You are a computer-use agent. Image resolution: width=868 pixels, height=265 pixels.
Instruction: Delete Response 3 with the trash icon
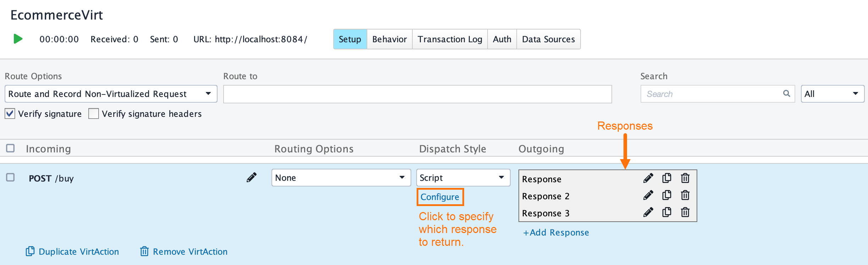click(x=685, y=212)
